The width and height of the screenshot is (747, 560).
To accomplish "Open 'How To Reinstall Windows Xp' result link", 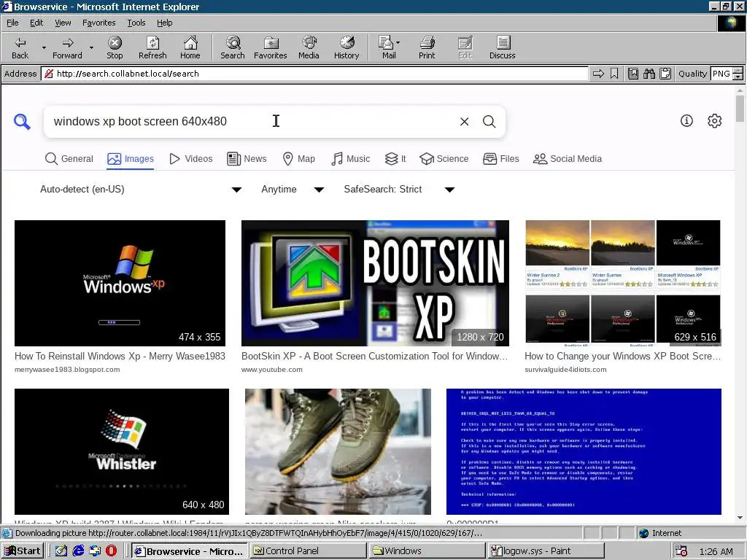I will (120, 356).
